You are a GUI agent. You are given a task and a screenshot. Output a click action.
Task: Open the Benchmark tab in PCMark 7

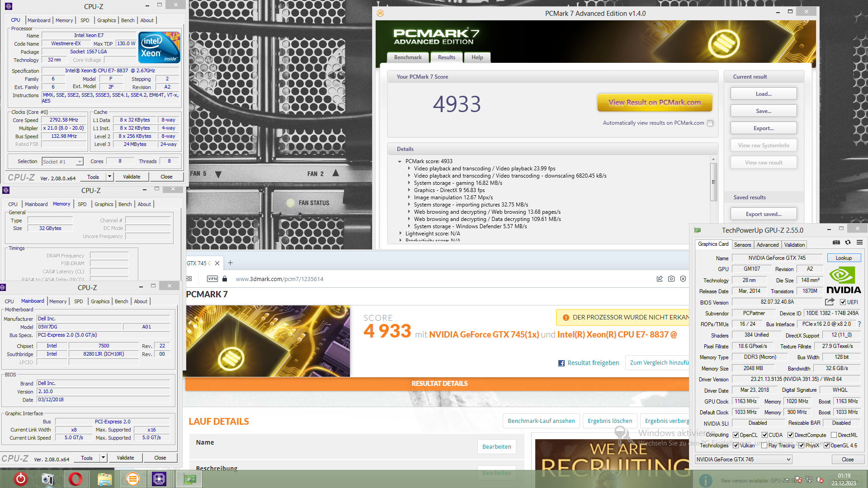408,57
